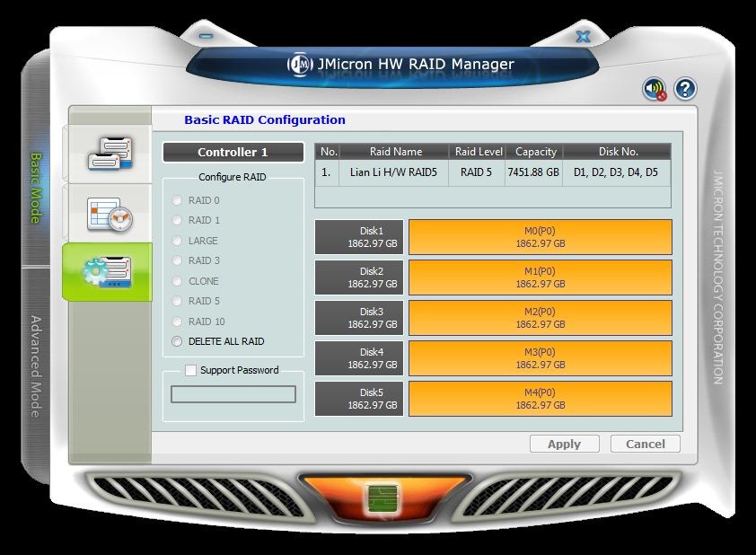Choose the LARGE radio option
756x555 pixels.
[177, 241]
